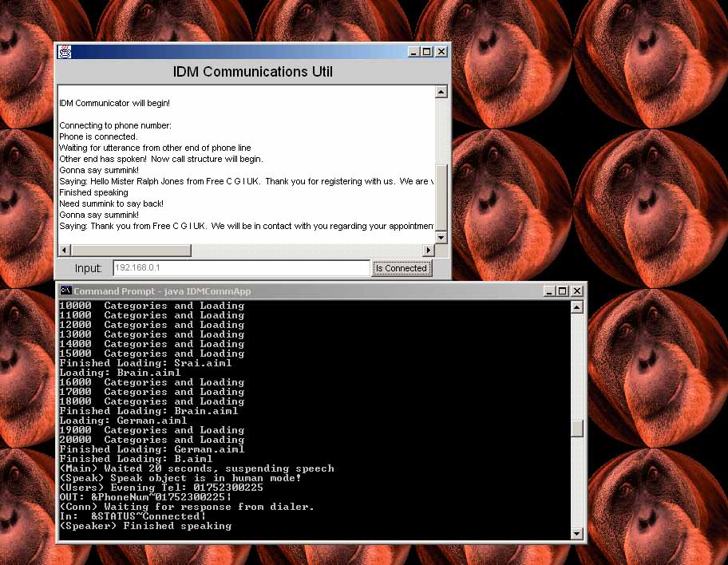Click the Java coffee cup icon in the IDM window title bar
The height and width of the screenshot is (565, 728).
pos(65,52)
